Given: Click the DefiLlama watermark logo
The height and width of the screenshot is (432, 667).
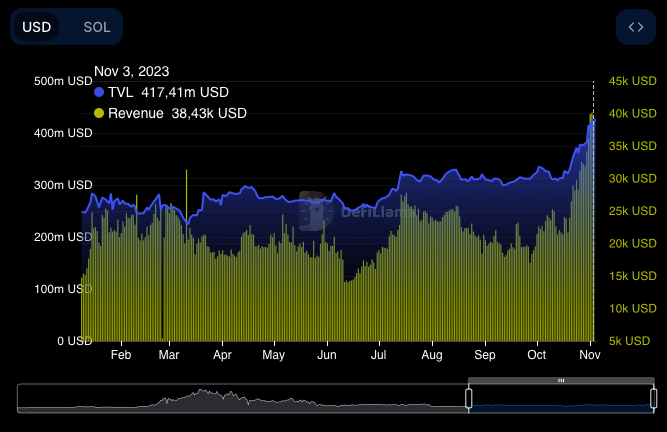Looking at the screenshot, I should click(316, 211).
